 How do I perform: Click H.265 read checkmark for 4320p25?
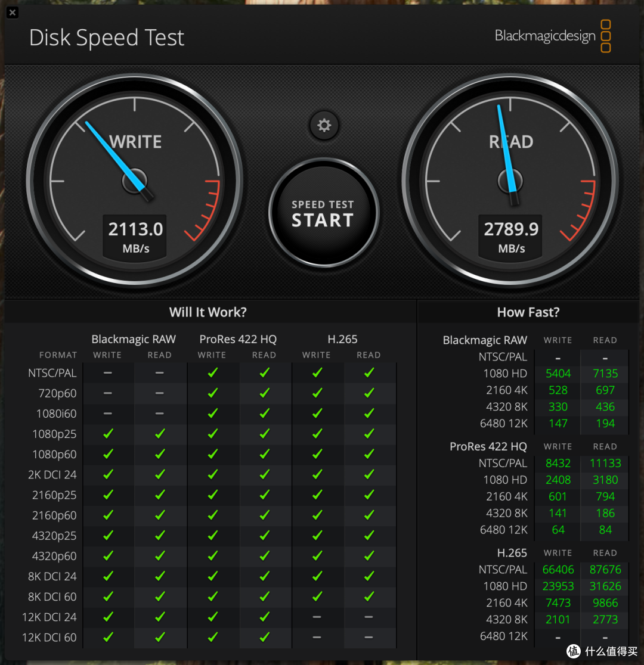pyautogui.click(x=369, y=536)
